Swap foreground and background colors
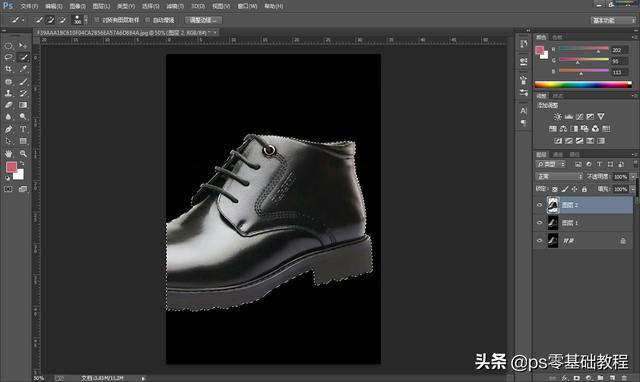The width and height of the screenshot is (640, 382). pos(22,163)
